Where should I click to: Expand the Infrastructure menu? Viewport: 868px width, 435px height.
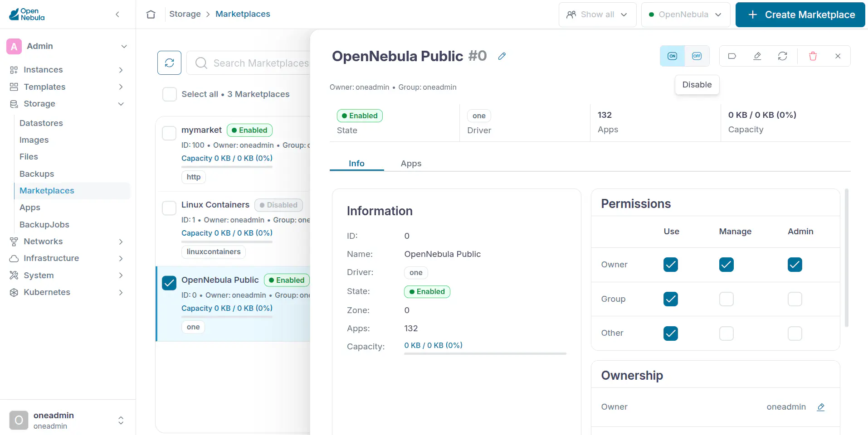67,258
